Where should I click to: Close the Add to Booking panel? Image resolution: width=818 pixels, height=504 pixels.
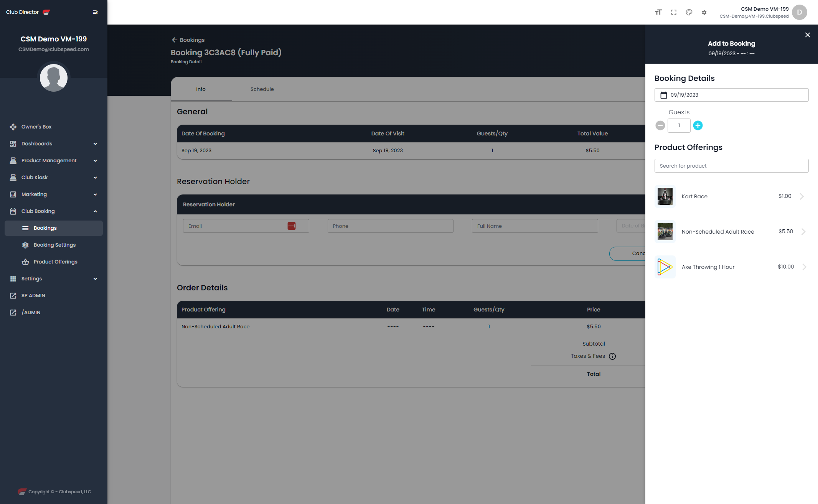pos(808,35)
